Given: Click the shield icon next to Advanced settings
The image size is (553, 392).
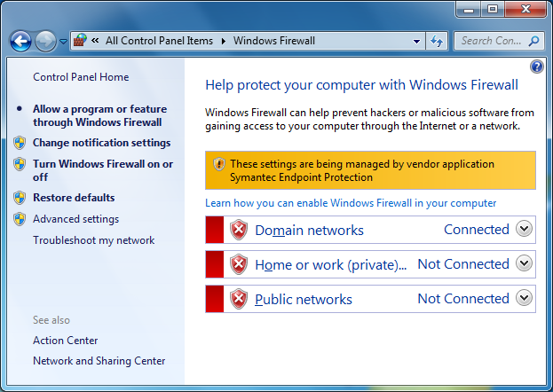Looking at the screenshot, I should [20, 219].
